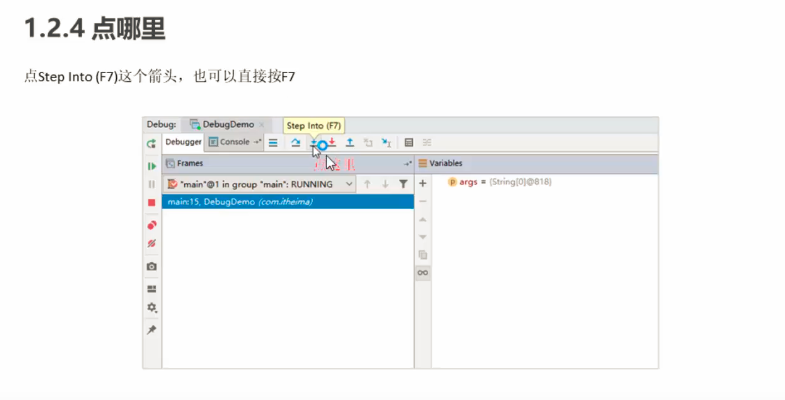Click the Remove Watch minus icon
This screenshot has height=400, width=785.
[423, 201]
